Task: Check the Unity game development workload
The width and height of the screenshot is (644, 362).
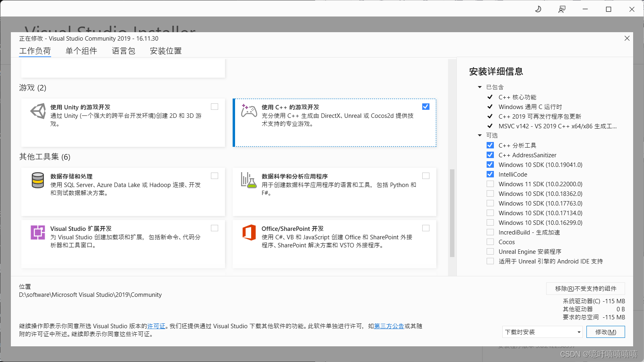Action: (x=215, y=107)
